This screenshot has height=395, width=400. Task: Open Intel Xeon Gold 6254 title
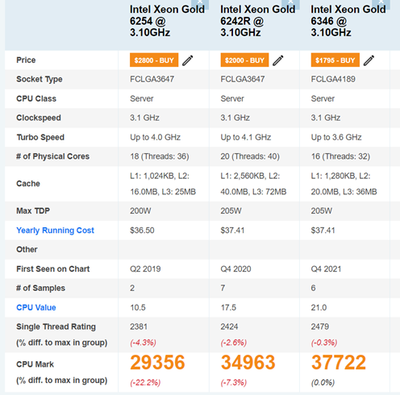[167, 21]
